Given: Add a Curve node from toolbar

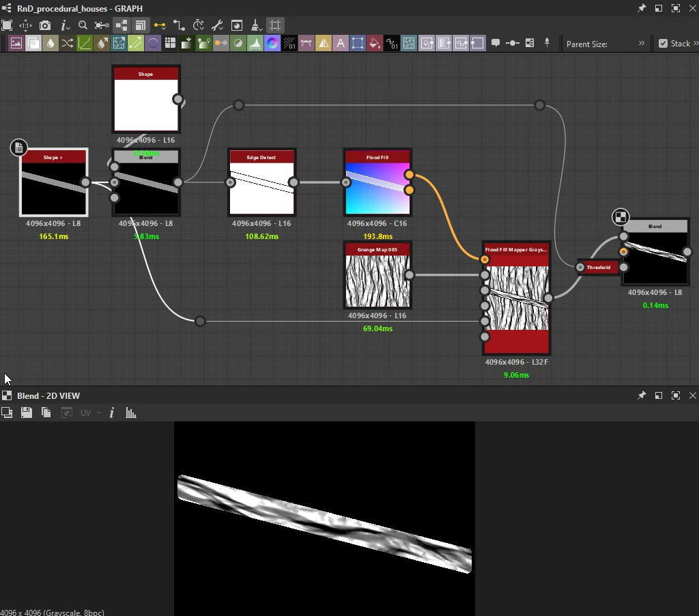Looking at the screenshot, I should click(x=84, y=43).
